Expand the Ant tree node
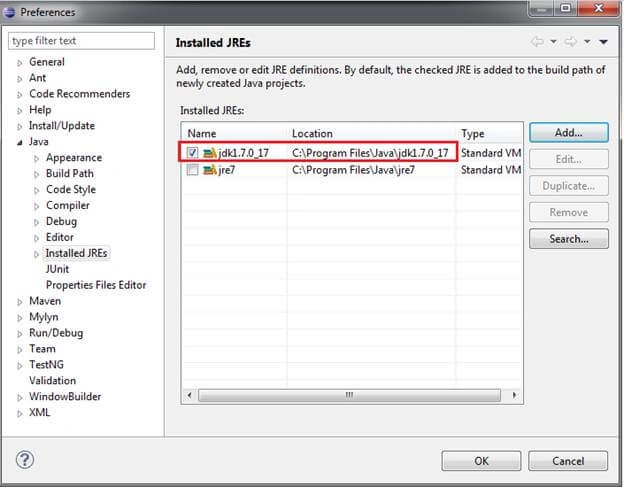This screenshot has width=624, height=487. [20, 79]
